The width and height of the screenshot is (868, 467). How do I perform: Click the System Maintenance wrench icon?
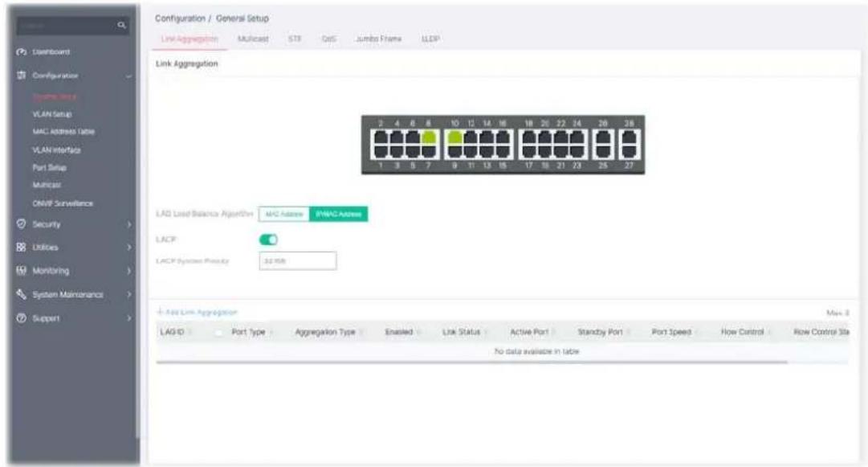coord(21,294)
